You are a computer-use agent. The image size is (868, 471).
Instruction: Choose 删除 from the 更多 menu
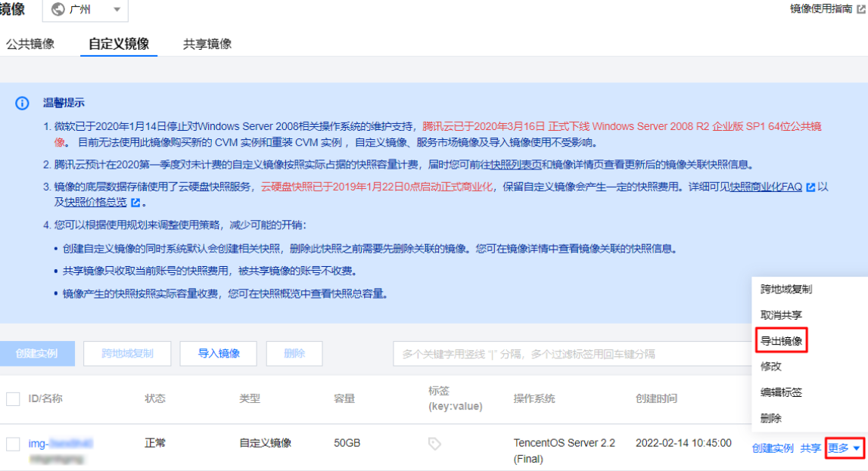coord(770,419)
